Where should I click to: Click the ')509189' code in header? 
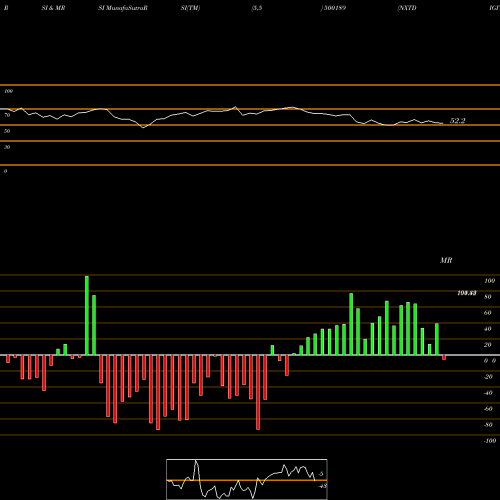(x=333, y=8)
